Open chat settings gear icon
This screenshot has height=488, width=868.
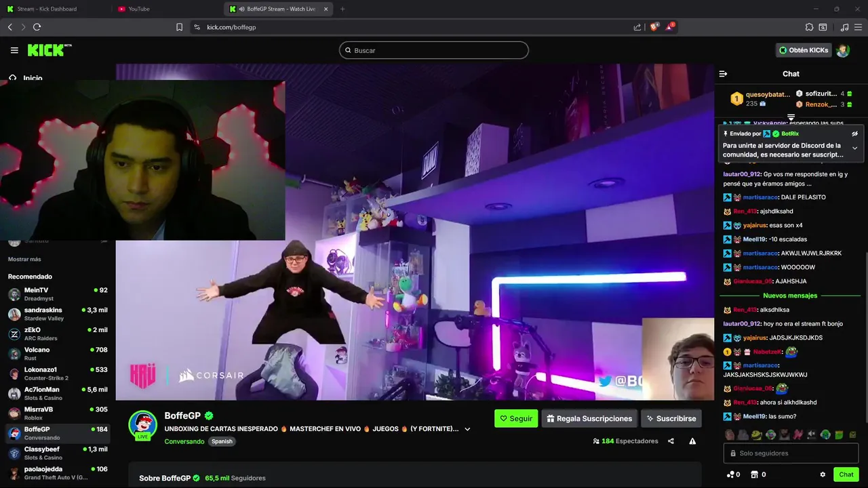tap(823, 474)
